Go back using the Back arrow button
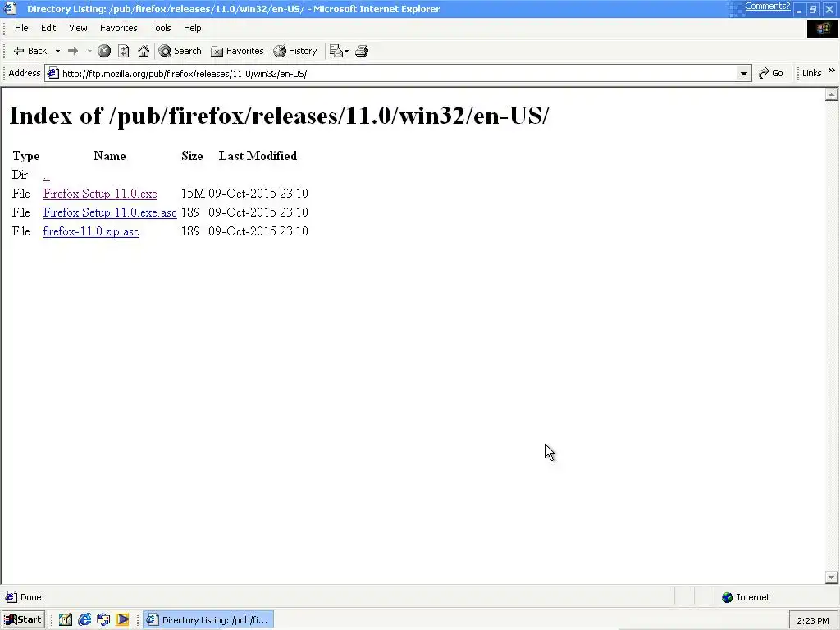 [30, 51]
